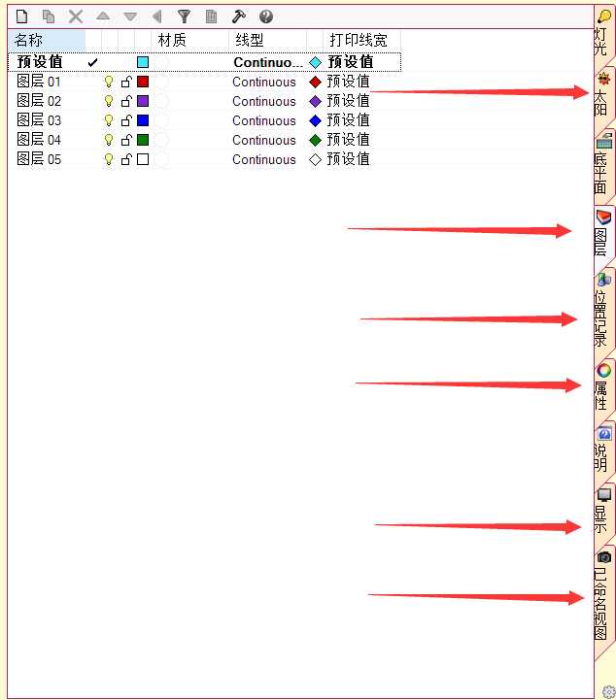Click the left-pointing move to parent arrow icon
Viewport: 616px width, 700px height.
[156, 17]
